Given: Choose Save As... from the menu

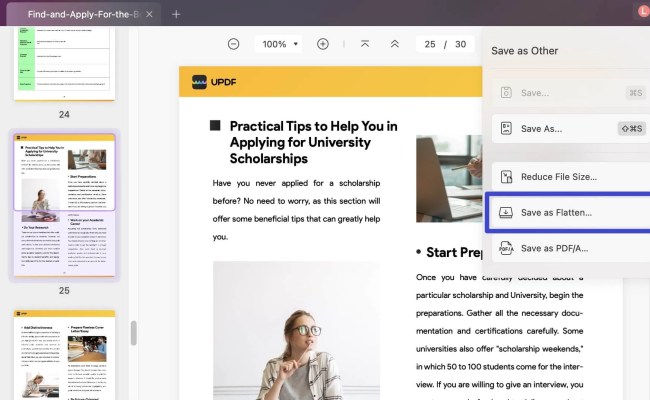Looking at the screenshot, I should (x=571, y=129).
